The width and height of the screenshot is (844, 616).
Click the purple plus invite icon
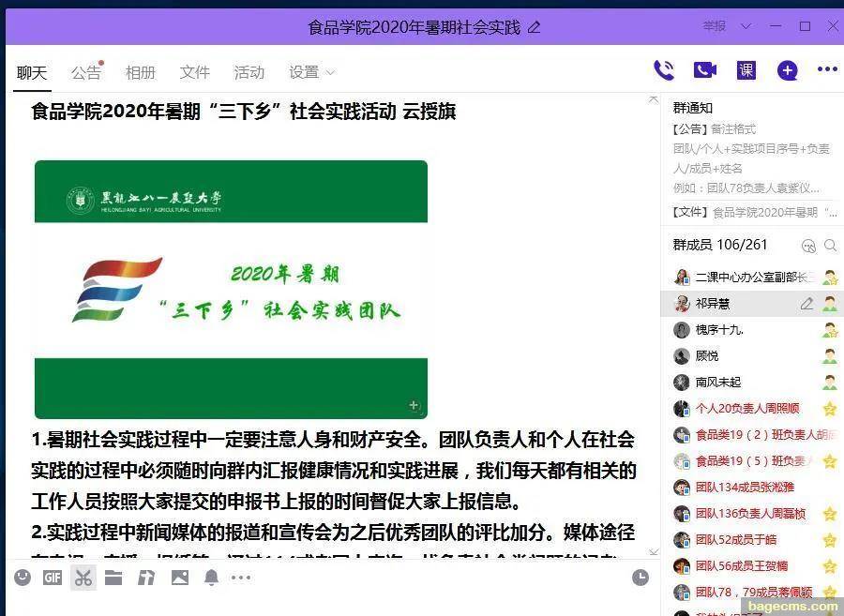coord(787,70)
